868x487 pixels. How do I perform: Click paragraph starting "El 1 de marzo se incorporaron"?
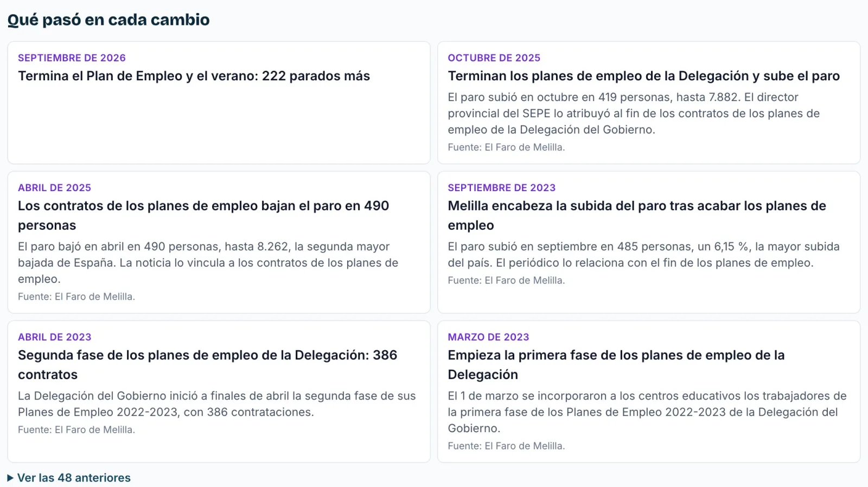point(647,412)
